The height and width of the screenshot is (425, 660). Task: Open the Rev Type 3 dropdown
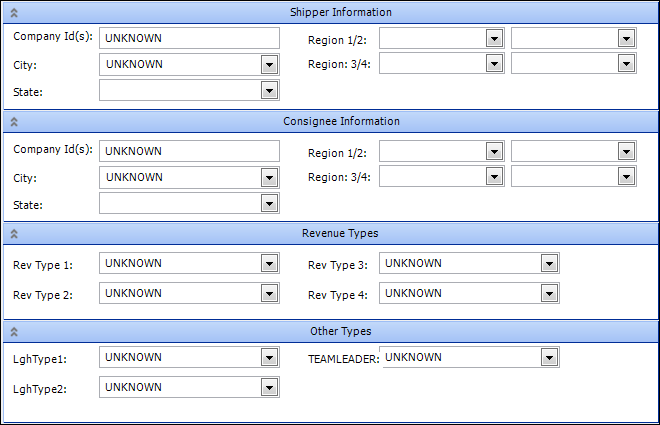click(x=548, y=264)
